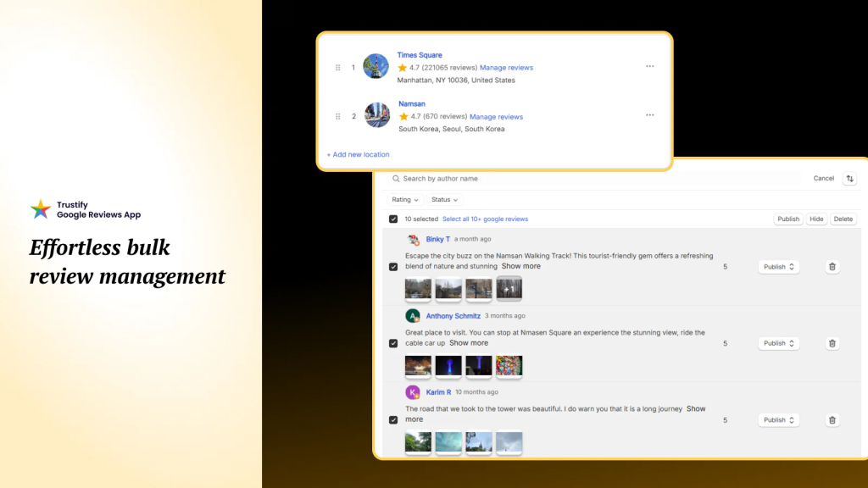Expand Karim R's review with Show more
This screenshot has width=868, height=488.
pyautogui.click(x=696, y=409)
